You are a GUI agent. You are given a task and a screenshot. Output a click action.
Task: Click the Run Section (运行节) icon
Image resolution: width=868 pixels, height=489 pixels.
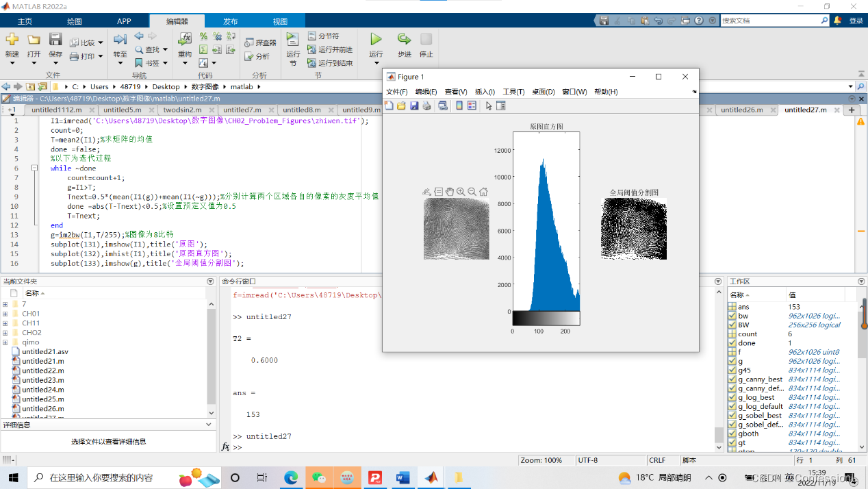tap(292, 40)
